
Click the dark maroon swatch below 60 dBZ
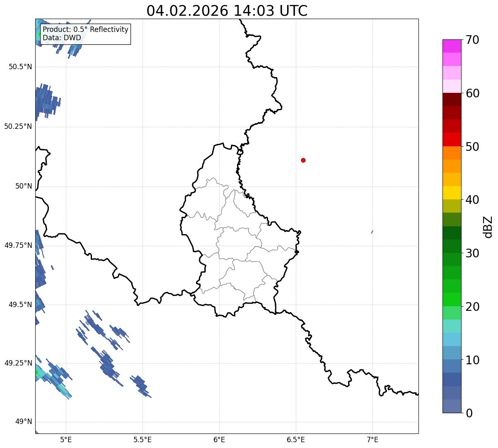coord(452,99)
